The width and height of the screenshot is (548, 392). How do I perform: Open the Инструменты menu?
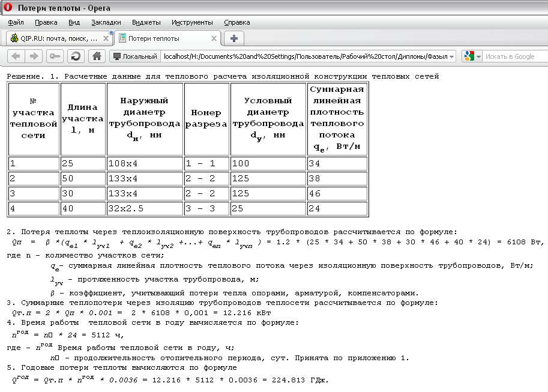click(192, 22)
